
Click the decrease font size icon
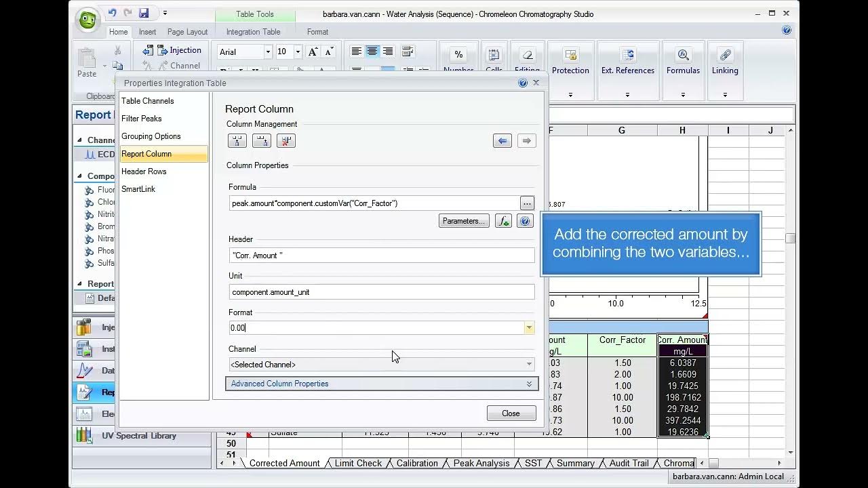328,52
